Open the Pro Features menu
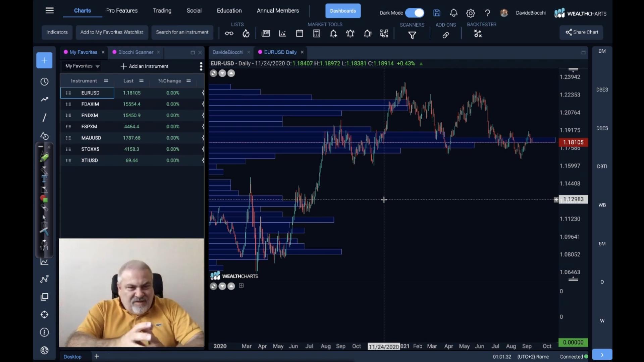 122,10
